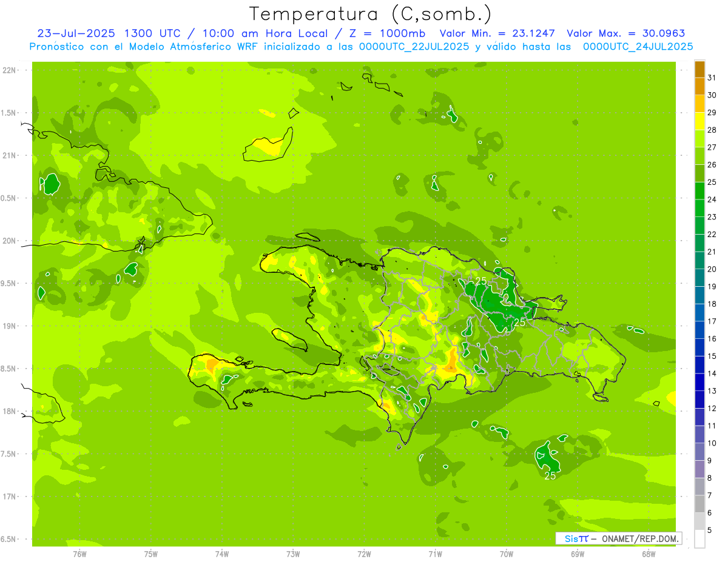Click legend value "5" on color scale
728x562 pixels.
coord(710,530)
